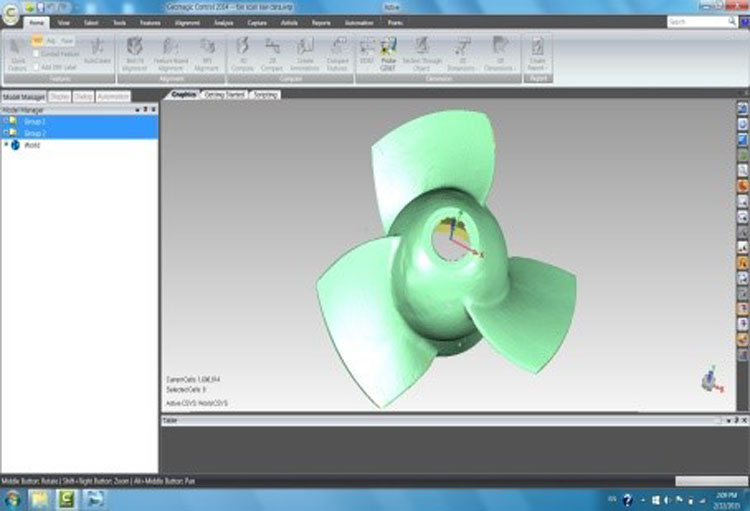Pin the Table panel

tap(736, 420)
